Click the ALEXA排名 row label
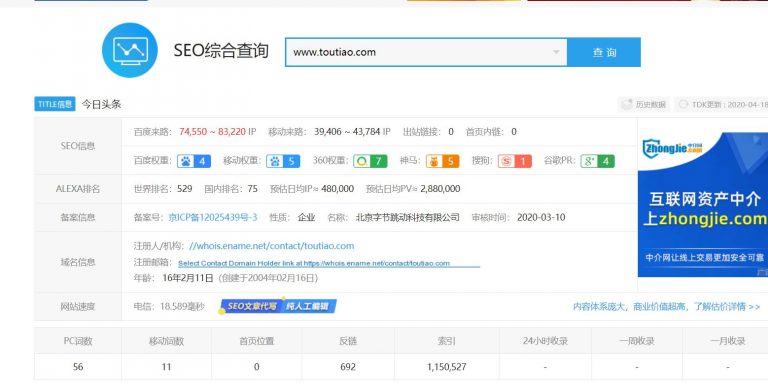 [78, 189]
